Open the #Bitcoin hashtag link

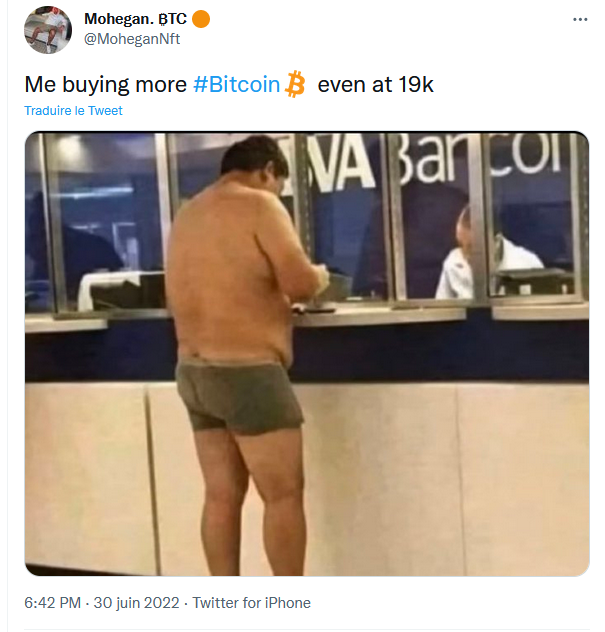(236, 85)
